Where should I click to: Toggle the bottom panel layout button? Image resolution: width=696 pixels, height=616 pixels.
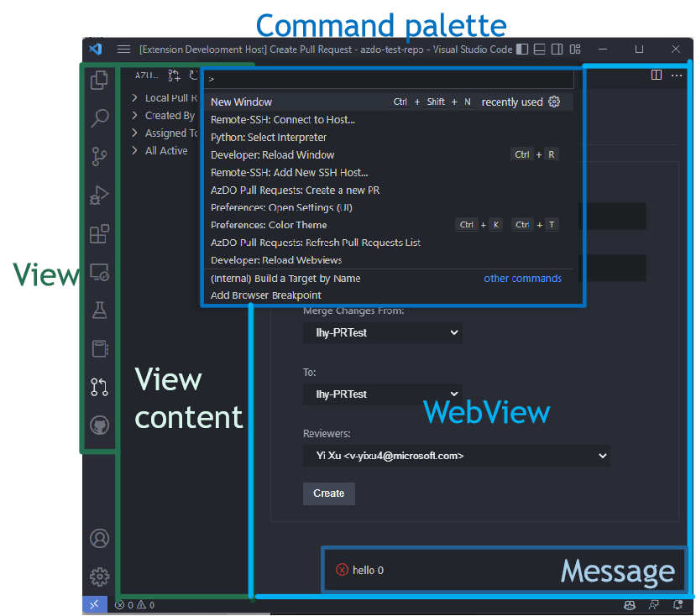pyautogui.click(x=540, y=50)
